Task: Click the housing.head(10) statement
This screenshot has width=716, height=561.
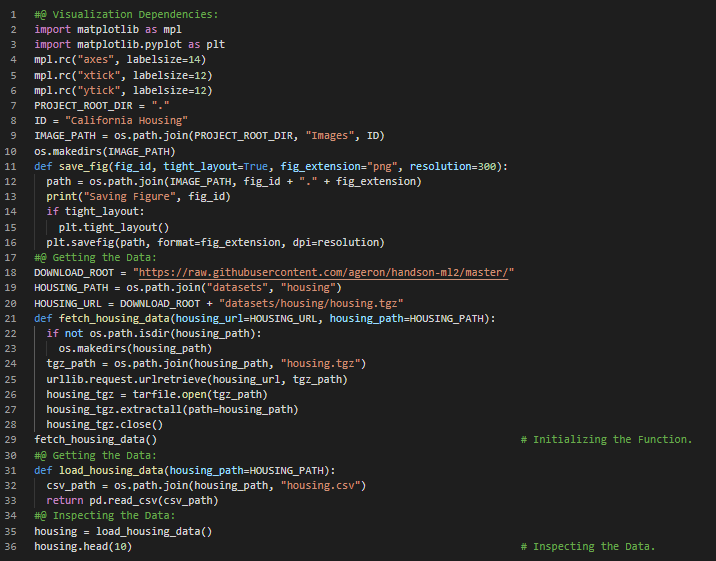Action: (x=83, y=546)
